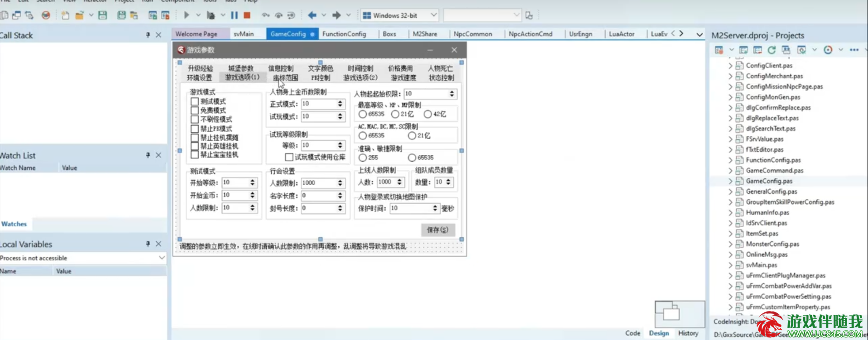Click the Open folder toolbar icon

(x=79, y=15)
